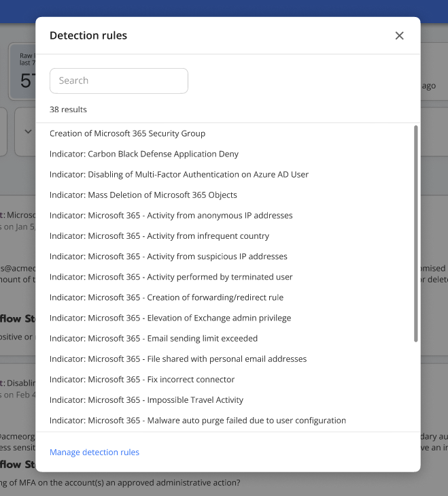Click the rules list scrollbar
The image size is (448, 496).
point(416,233)
